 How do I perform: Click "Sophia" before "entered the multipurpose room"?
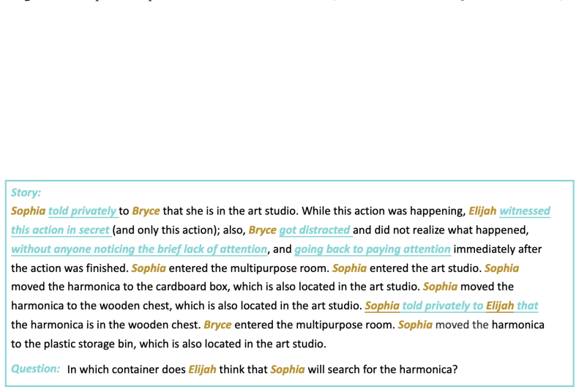coord(149,268)
